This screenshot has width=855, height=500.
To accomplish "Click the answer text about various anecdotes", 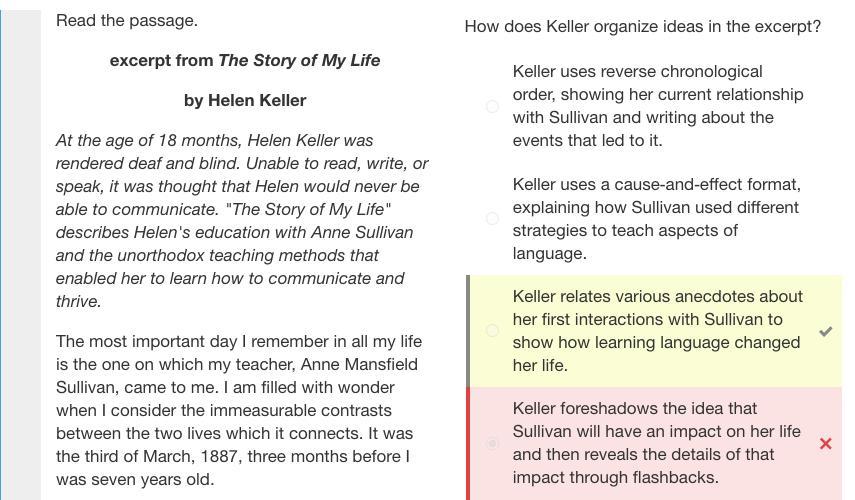I will 658,331.
